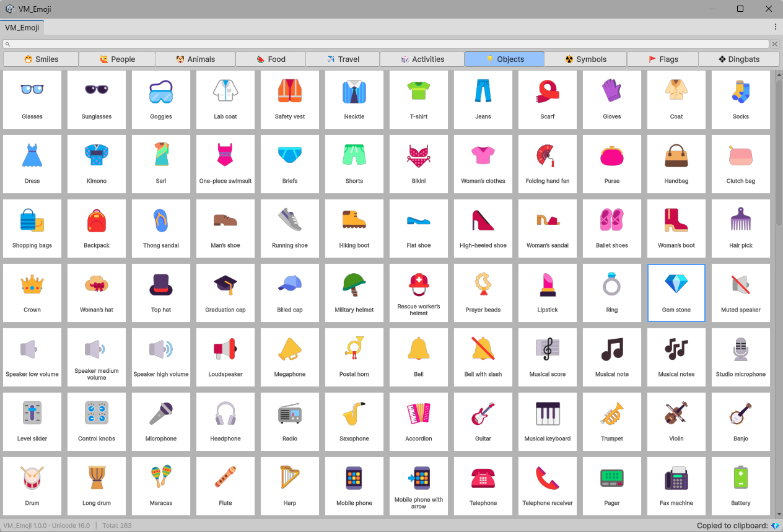Pick the Megaphone emoji
This screenshot has width=783, height=532.
(290, 357)
